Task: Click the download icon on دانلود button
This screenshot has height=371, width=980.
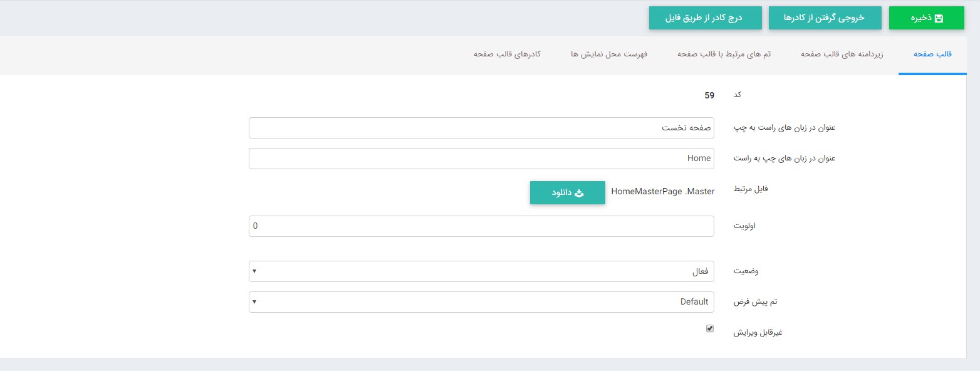Action: pyautogui.click(x=579, y=193)
